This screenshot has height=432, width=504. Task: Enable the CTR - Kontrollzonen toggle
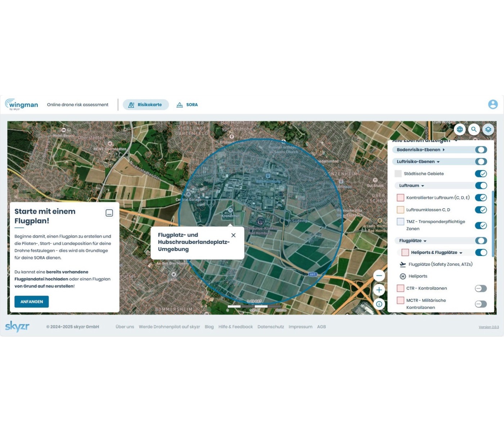click(x=481, y=288)
